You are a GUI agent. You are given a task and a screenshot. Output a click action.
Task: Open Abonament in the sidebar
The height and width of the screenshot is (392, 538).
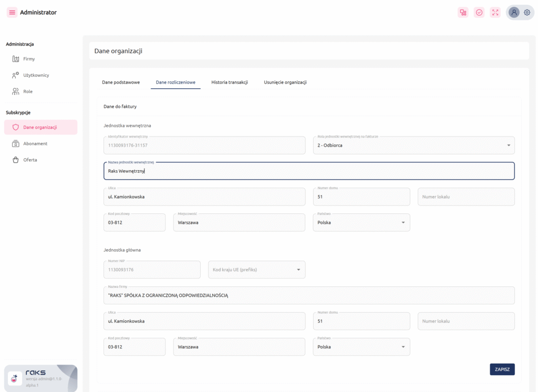[35, 143]
